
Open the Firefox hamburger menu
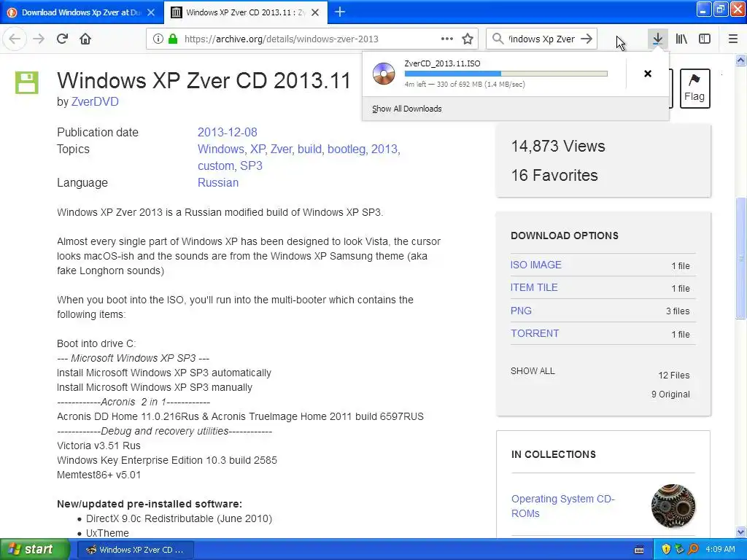click(x=733, y=39)
